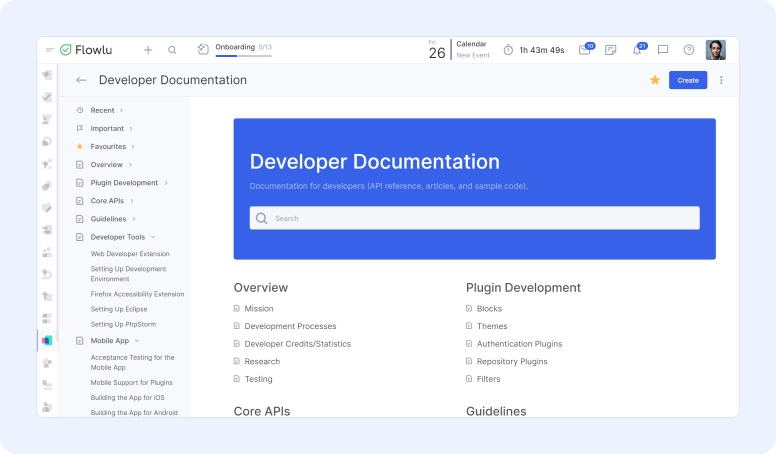The height and width of the screenshot is (454, 776).
Task: Click the Important flag icon
Action: coord(80,129)
